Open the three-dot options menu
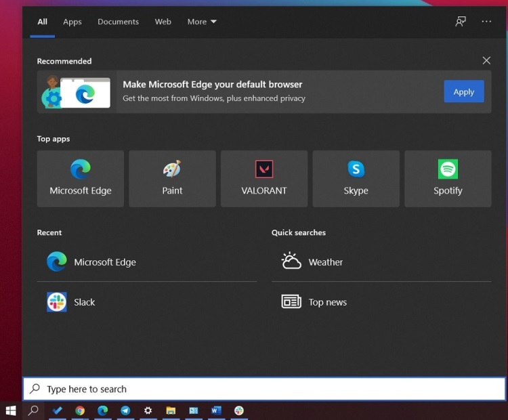Screen dimensions: 508x420 click(486, 22)
